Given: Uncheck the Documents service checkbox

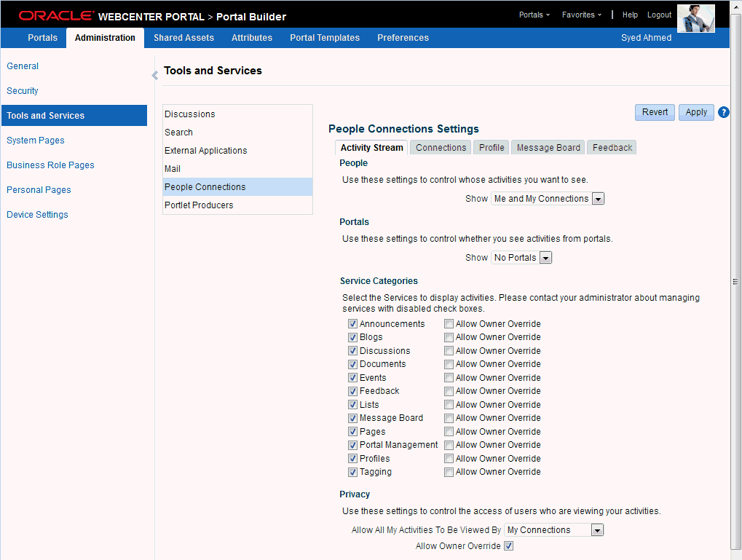Looking at the screenshot, I should coord(352,365).
